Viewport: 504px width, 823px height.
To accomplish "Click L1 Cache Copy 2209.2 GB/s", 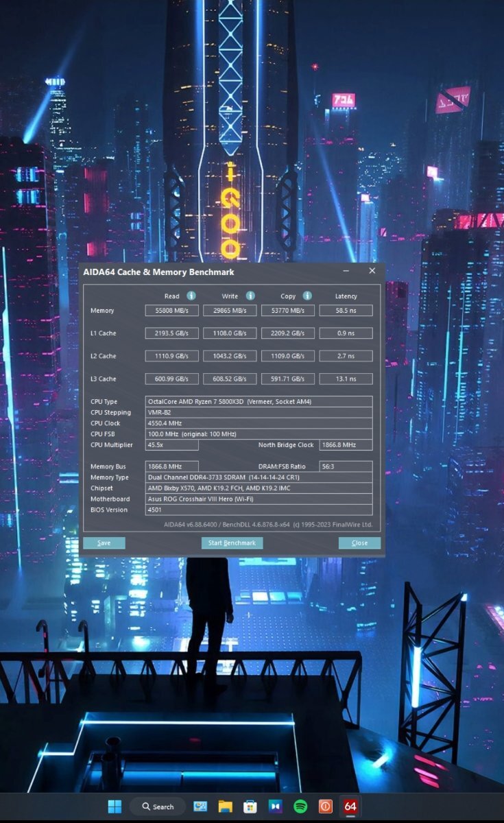I will (288, 333).
